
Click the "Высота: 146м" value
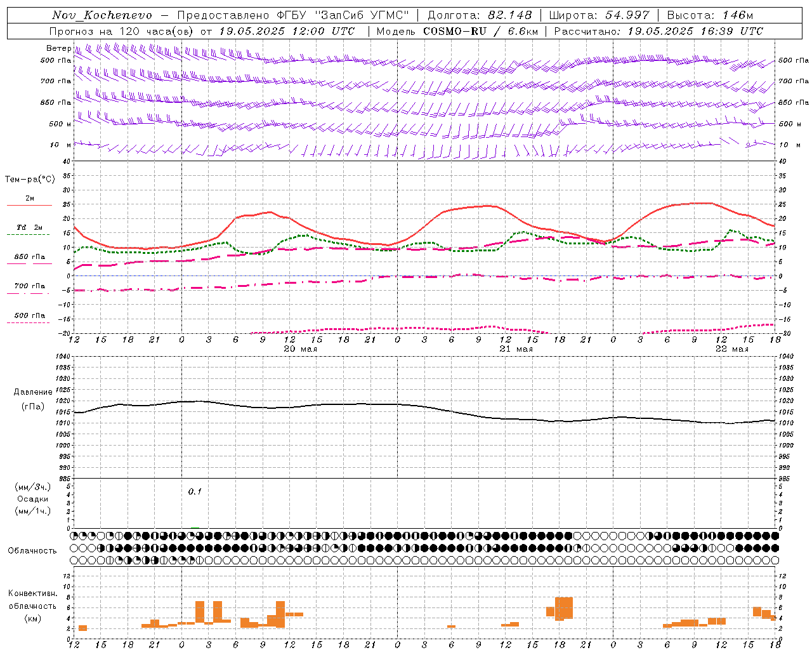pyautogui.click(x=710, y=15)
